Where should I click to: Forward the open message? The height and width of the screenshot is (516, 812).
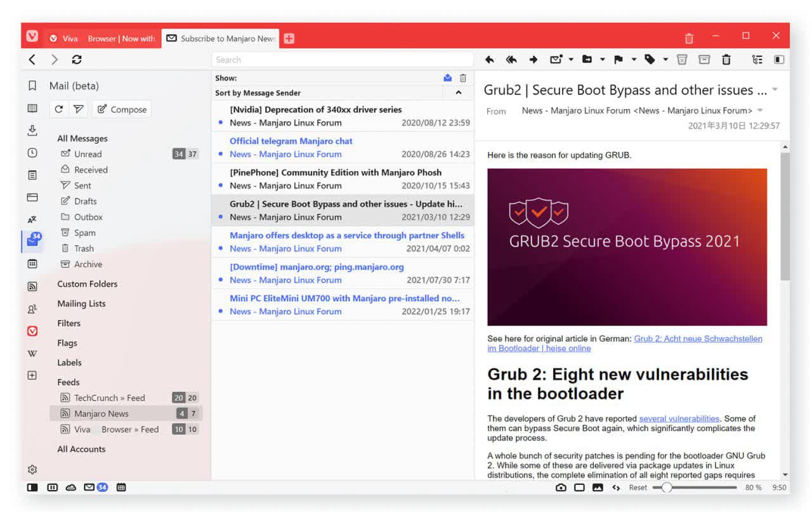[533, 60]
